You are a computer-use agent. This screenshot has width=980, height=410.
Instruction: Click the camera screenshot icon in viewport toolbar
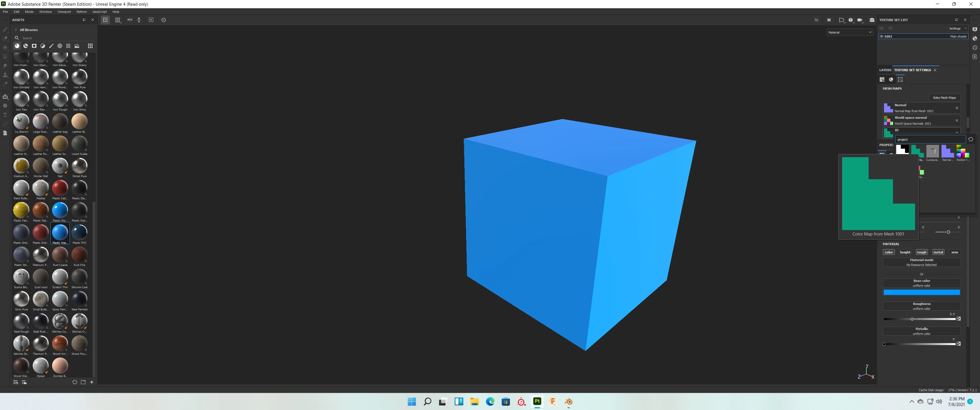872,20
